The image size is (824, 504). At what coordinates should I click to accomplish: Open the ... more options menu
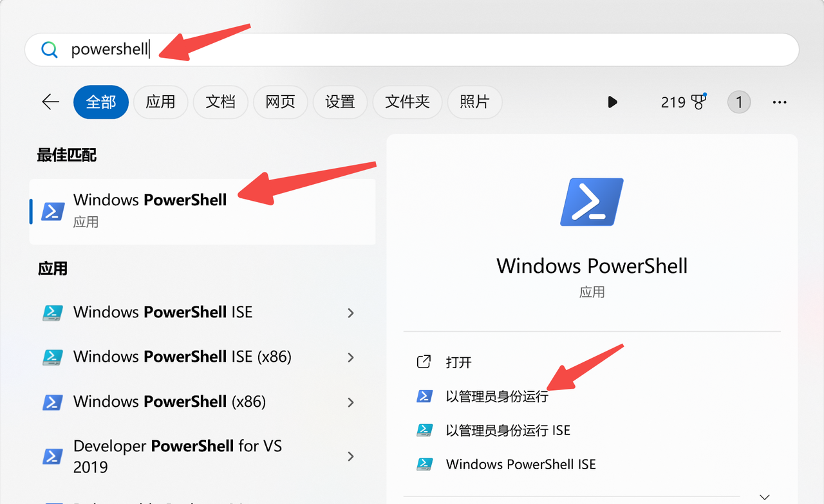780,102
